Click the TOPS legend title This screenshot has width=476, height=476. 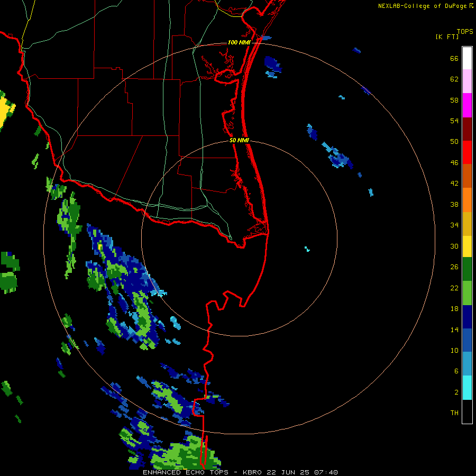click(465, 32)
